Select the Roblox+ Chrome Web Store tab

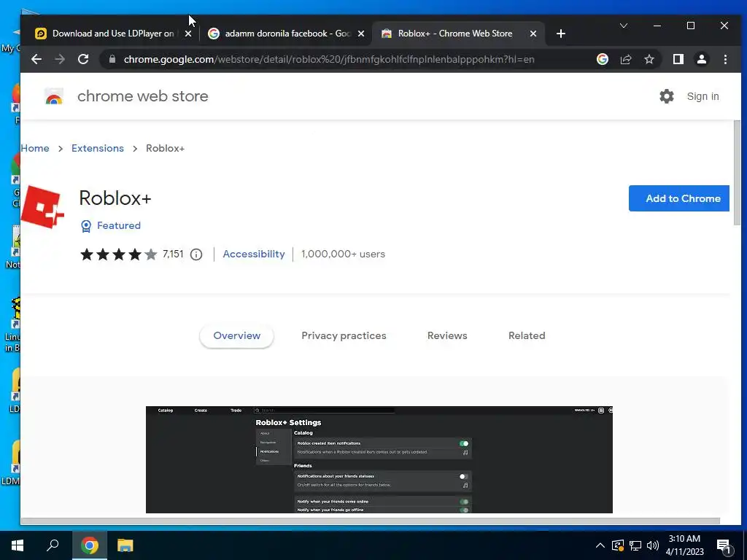click(x=457, y=34)
